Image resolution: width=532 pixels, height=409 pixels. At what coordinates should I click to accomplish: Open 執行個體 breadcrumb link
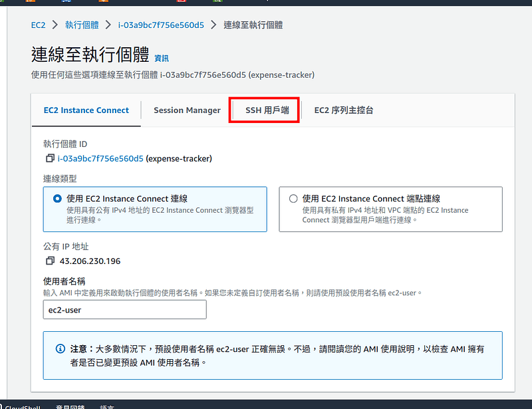point(82,25)
